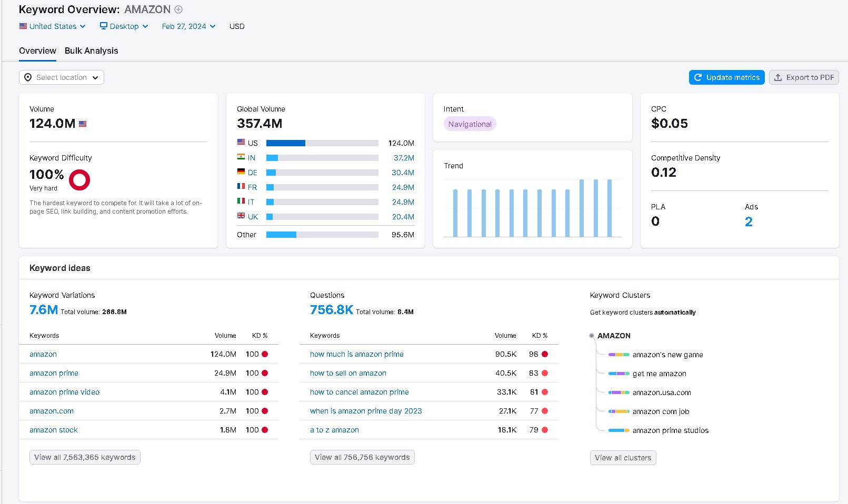Open the amazon prime video keyword link
The image size is (848, 504).
pos(64,392)
